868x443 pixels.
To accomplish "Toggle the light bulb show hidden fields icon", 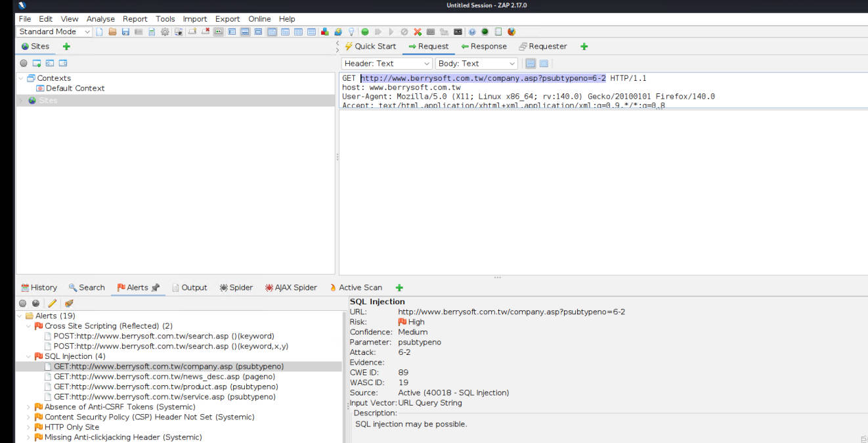I will click(x=351, y=32).
